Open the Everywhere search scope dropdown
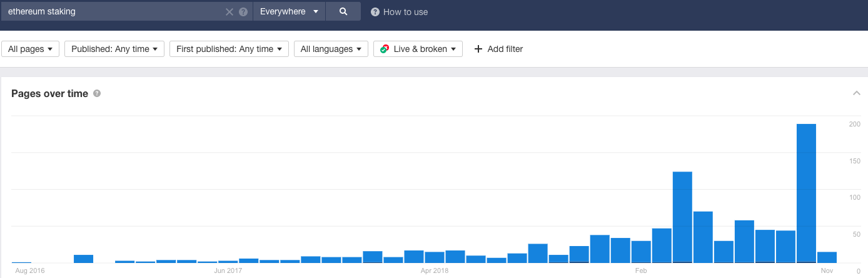Viewport: 868px width, 278px height. (x=289, y=11)
